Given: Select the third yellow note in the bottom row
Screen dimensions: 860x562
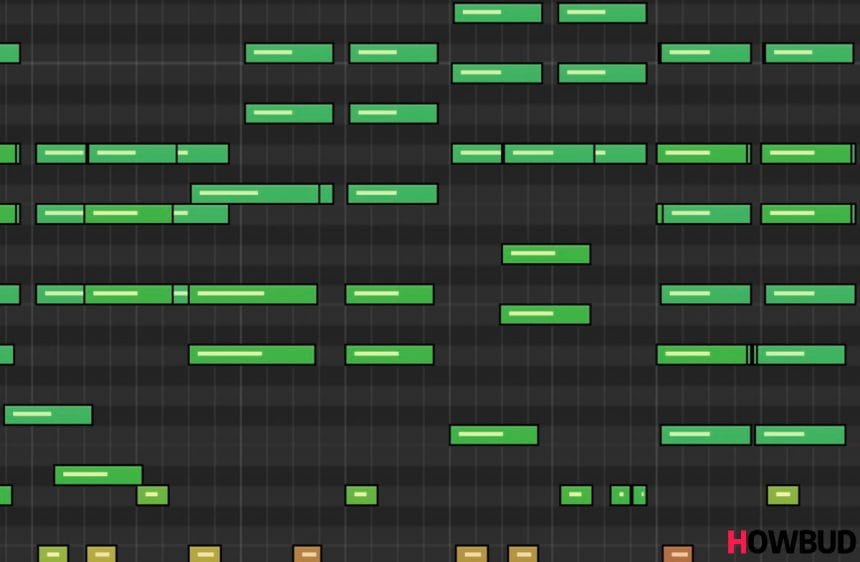Looking at the screenshot, I should (x=204, y=554).
